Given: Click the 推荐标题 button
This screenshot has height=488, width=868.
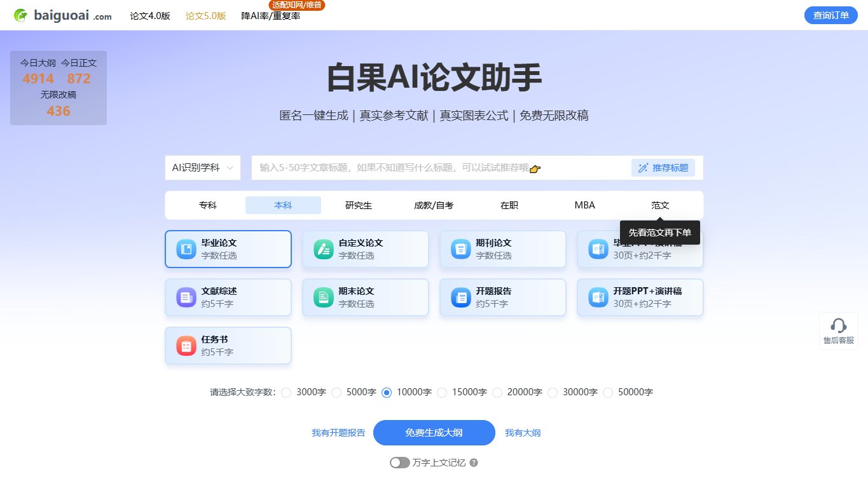Looking at the screenshot, I should pyautogui.click(x=663, y=168).
